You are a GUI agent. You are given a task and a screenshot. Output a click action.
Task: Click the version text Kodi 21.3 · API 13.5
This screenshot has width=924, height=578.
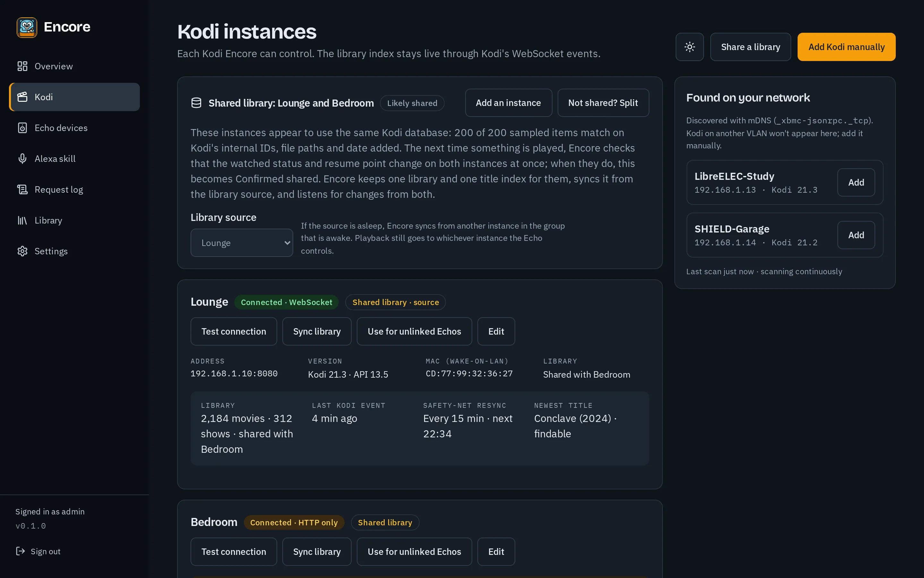(348, 375)
